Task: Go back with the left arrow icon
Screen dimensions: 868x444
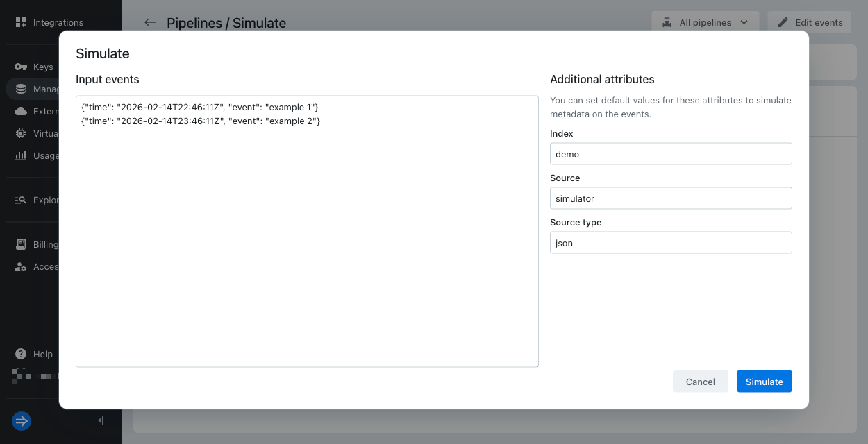Action: [x=150, y=22]
